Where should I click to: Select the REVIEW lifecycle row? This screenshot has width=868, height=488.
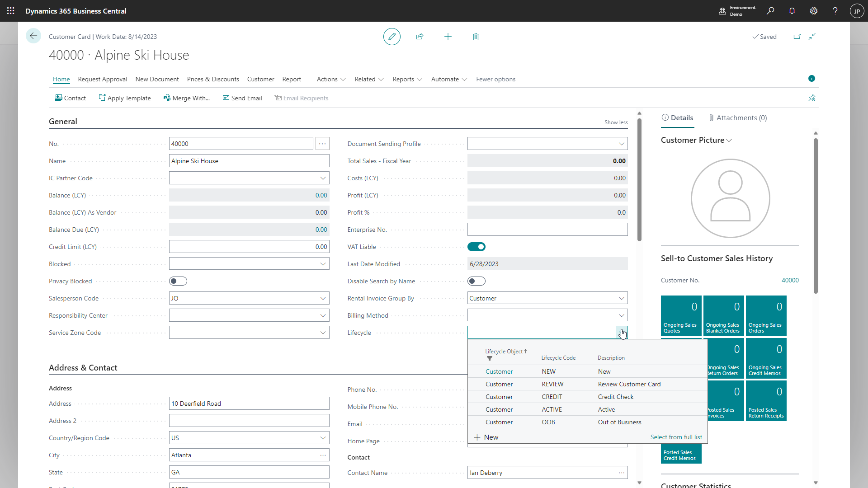coord(587,384)
